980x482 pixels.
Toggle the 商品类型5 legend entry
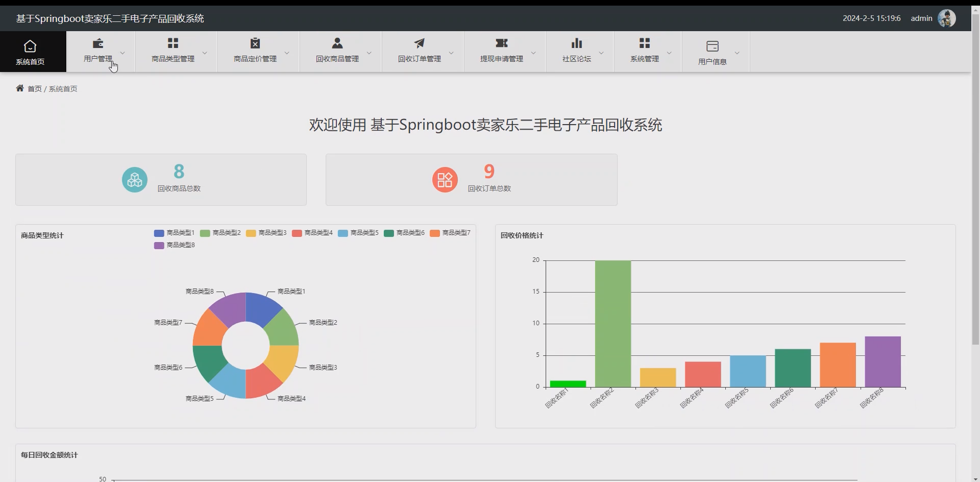358,233
